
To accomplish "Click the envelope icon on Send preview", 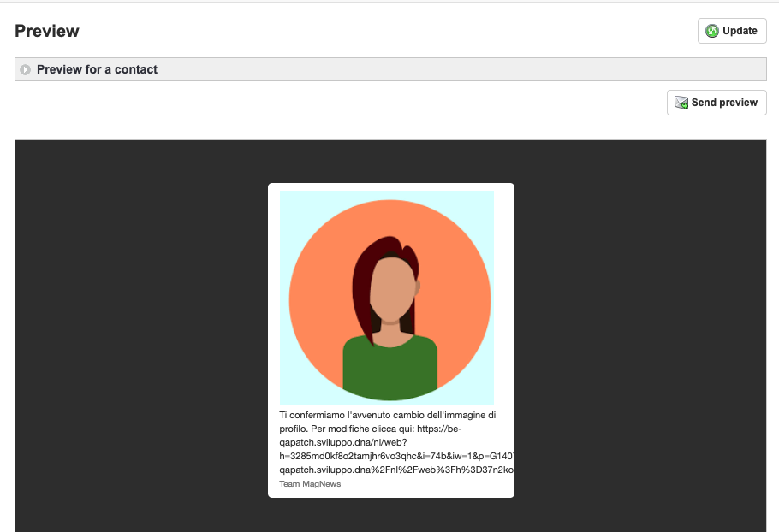I will (681, 103).
